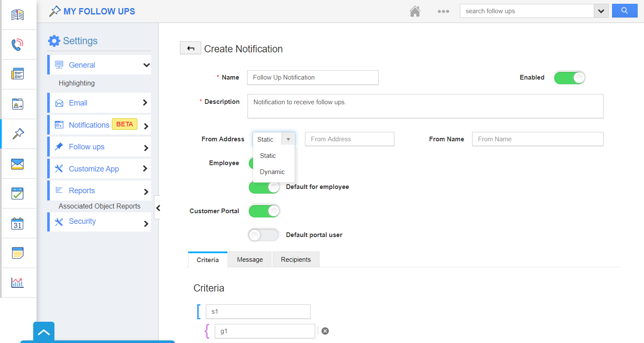
Task: Click the blue search magnifier button
Action: tap(624, 11)
